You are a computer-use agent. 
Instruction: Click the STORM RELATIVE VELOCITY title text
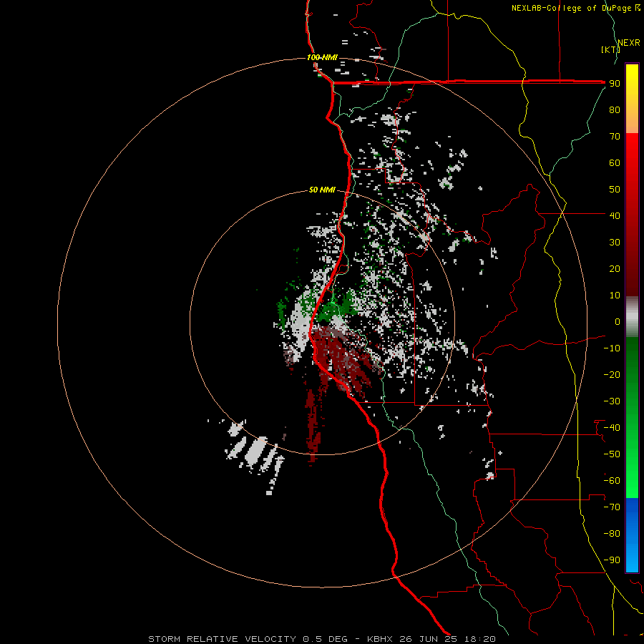pyautogui.click(x=223, y=639)
